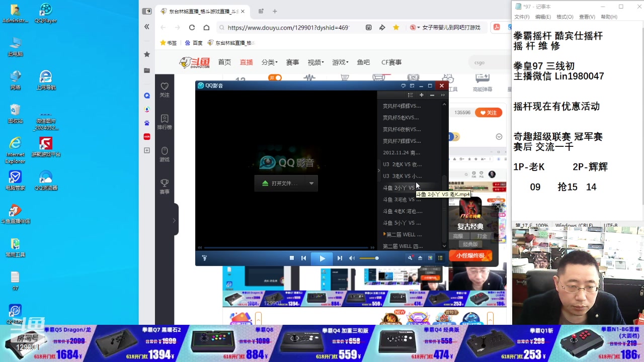Select QQPlayer desktop icon
Screen dimensions: 644x362
(x=46, y=14)
